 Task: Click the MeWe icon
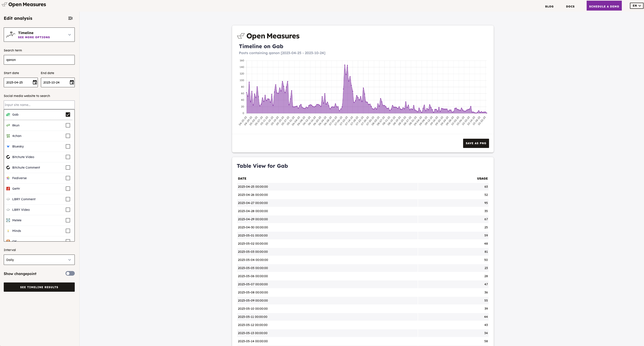pyautogui.click(x=8, y=220)
